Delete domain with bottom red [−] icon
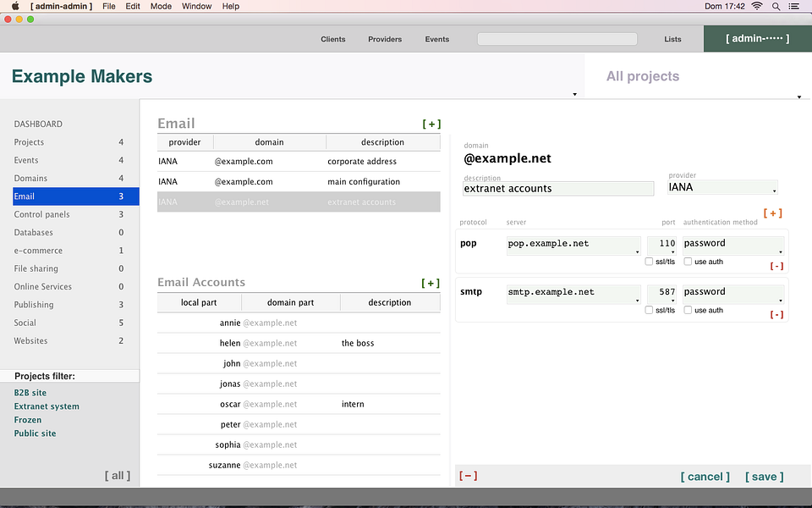The width and height of the screenshot is (812, 508). [468, 475]
